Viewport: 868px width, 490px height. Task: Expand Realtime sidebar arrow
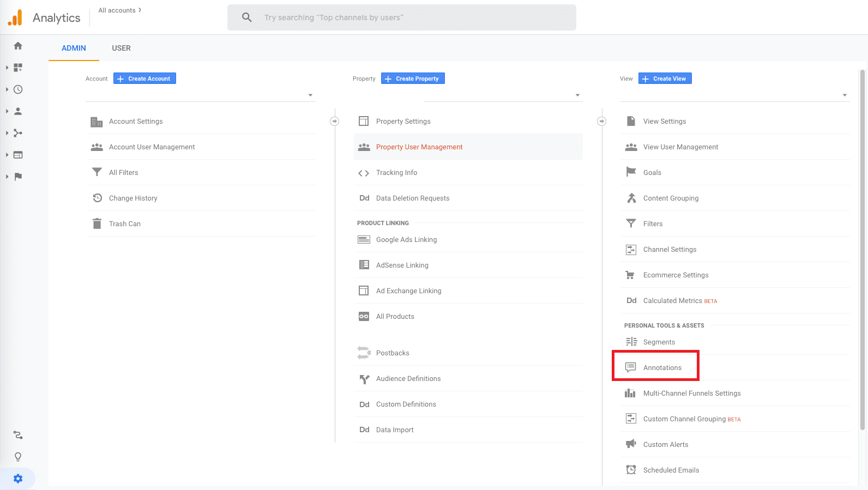tap(7, 89)
